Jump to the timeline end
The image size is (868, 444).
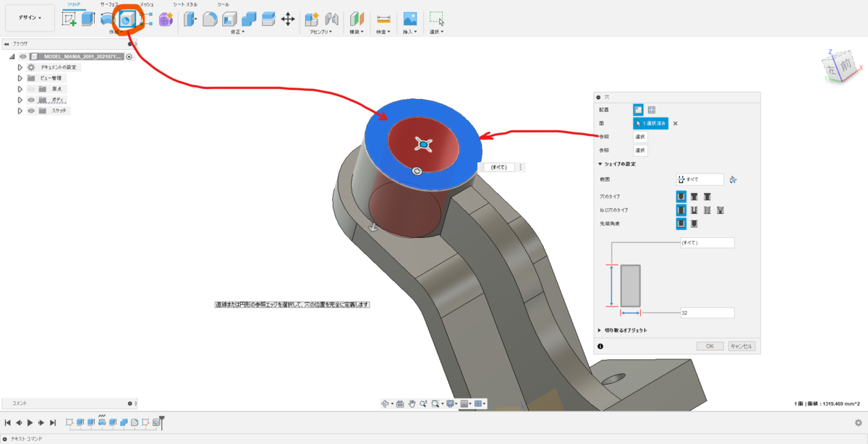click(x=53, y=422)
